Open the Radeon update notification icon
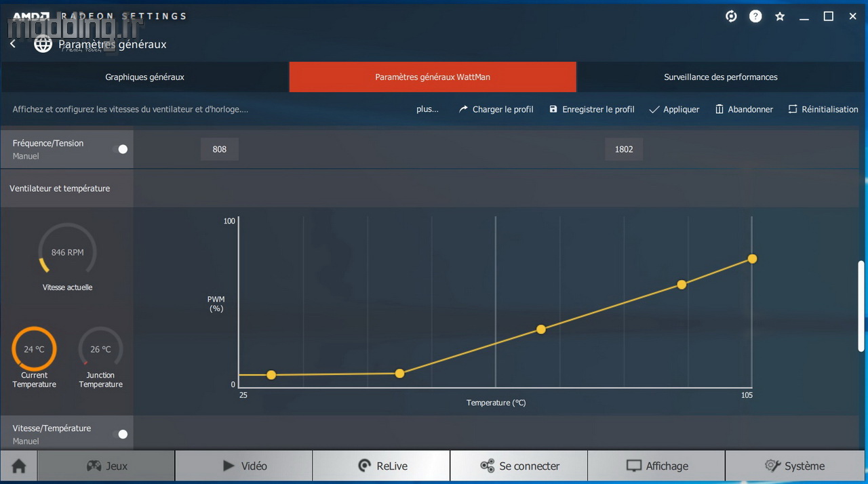The height and width of the screenshot is (484, 868). (x=731, y=16)
